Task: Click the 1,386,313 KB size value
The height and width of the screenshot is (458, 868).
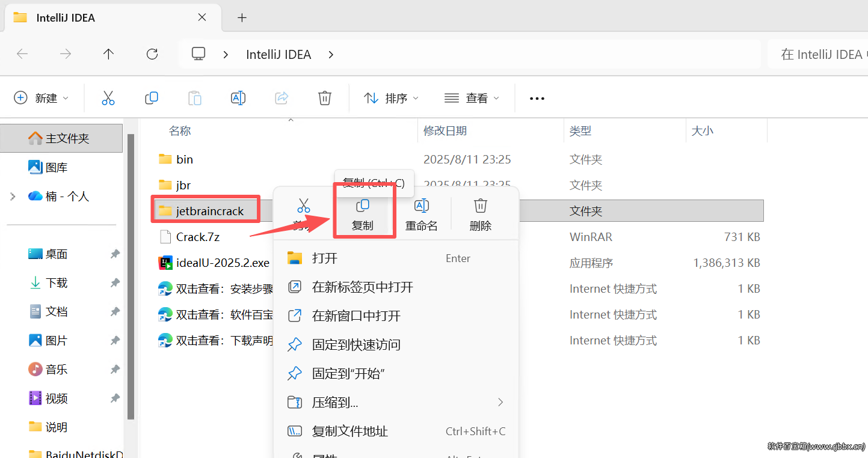Action: (x=727, y=263)
